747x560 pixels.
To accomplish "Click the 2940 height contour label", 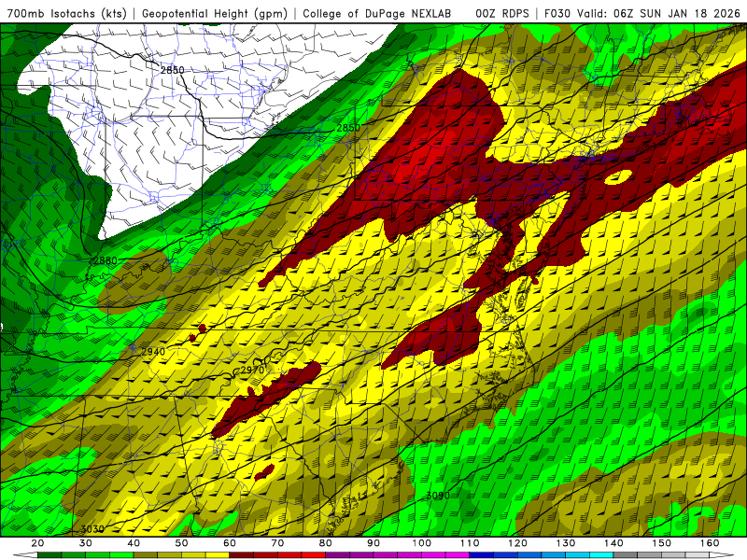I will click(x=153, y=352).
